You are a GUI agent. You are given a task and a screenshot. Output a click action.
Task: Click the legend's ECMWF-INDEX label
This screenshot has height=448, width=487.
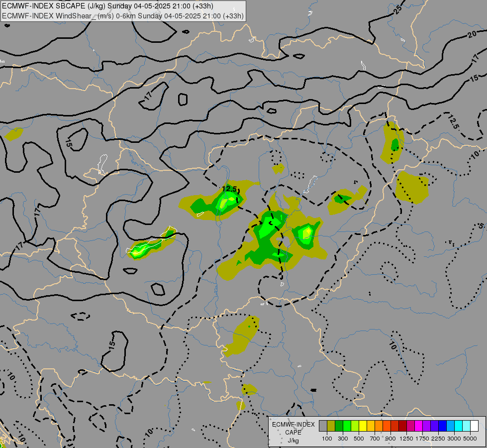click(x=293, y=425)
